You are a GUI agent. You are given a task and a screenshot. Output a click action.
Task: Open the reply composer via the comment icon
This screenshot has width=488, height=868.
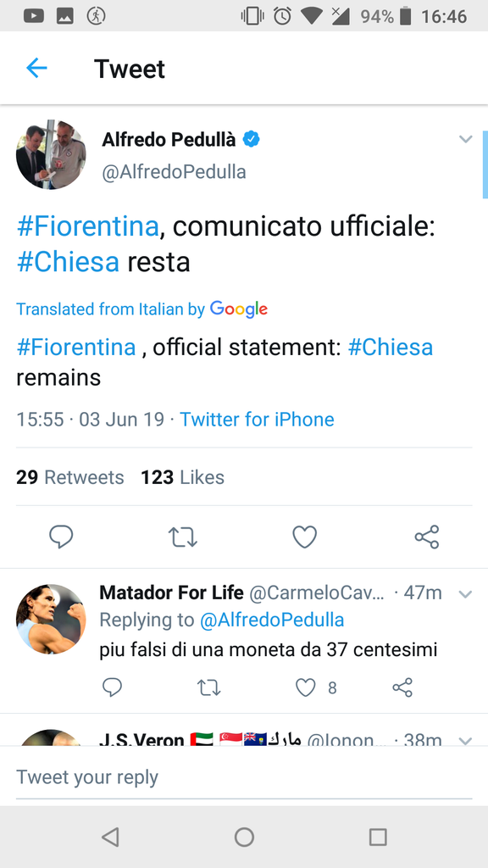(x=61, y=537)
